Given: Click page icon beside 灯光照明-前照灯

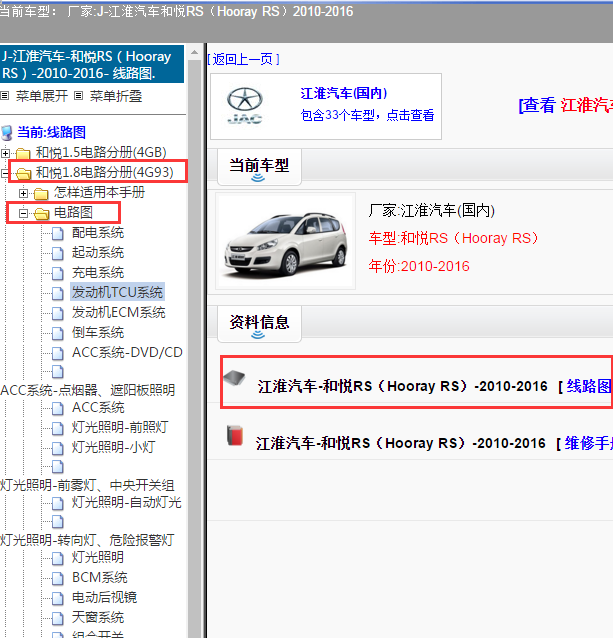Looking at the screenshot, I should coord(58,428).
